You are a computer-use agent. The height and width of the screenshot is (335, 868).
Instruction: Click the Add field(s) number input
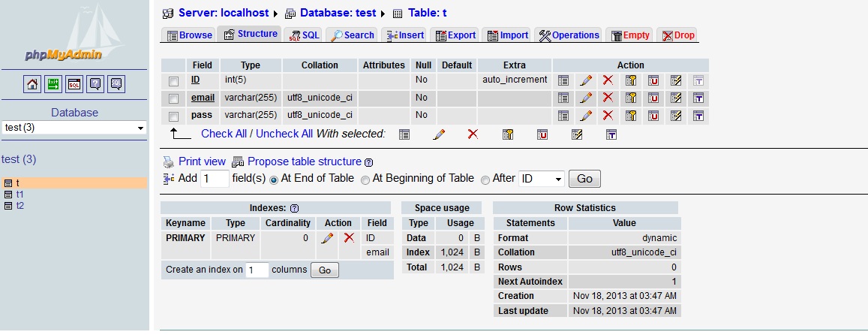[x=215, y=179]
